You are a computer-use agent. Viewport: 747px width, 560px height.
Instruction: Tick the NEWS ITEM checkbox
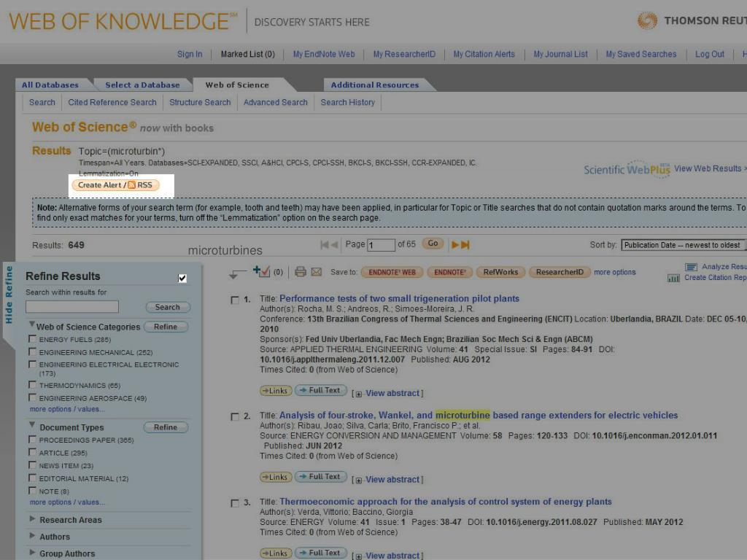(x=32, y=464)
